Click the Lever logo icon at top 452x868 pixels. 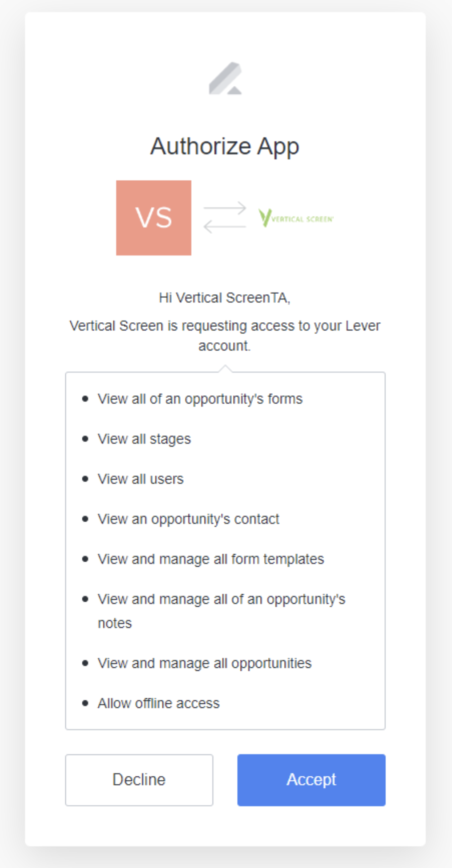point(226,78)
